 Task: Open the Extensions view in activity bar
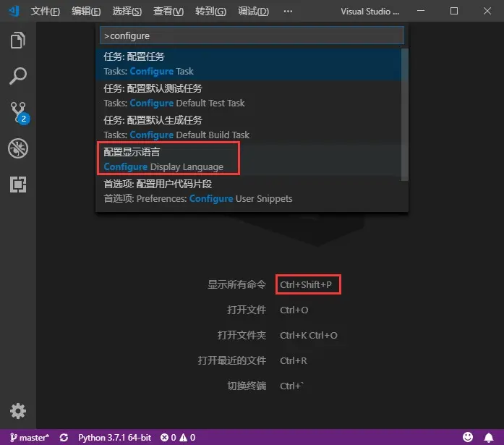click(x=18, y=185)
